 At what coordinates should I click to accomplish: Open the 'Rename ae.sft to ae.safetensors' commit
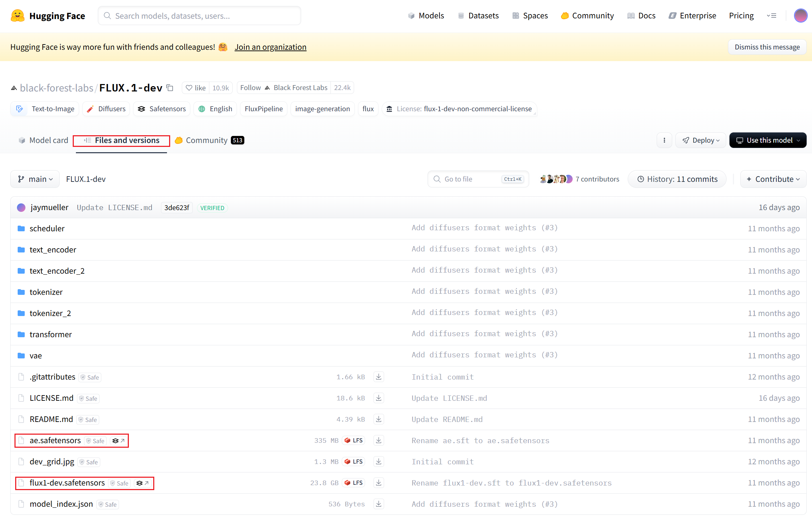[x=480, y=440]
